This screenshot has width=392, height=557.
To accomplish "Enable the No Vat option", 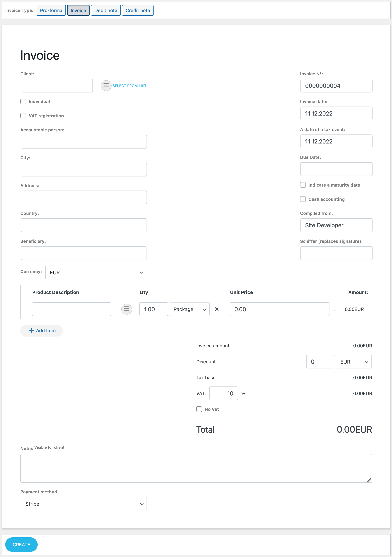I will point(199,409).
